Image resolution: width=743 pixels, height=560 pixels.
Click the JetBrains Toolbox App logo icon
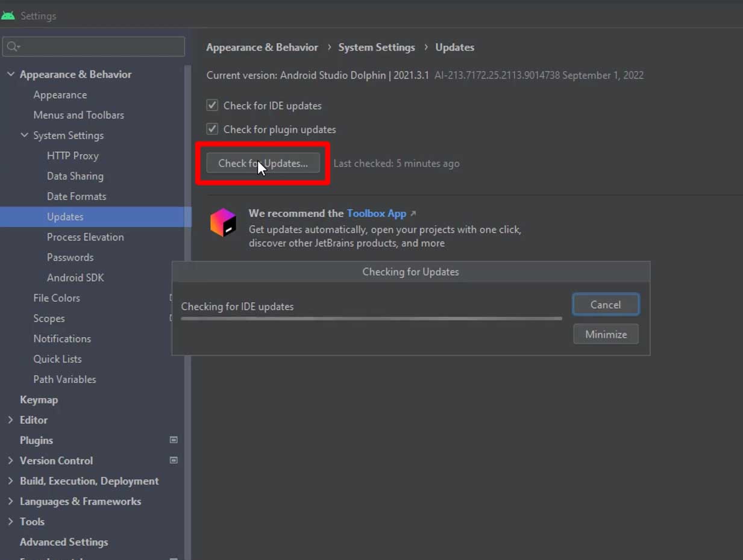(223, 222)
